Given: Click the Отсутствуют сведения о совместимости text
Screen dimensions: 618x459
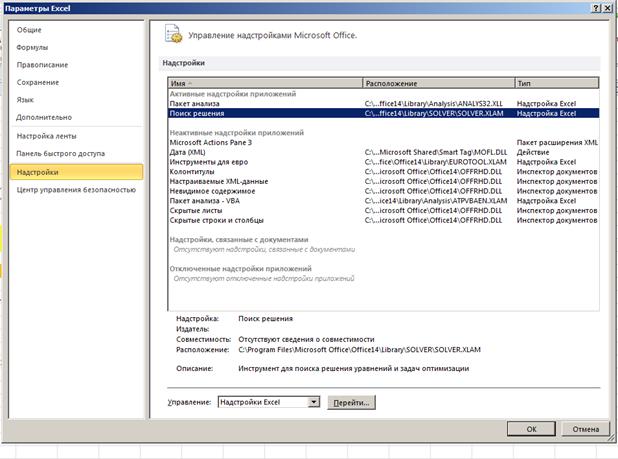Looking at the screenshot, I should (x=306, y=339).
